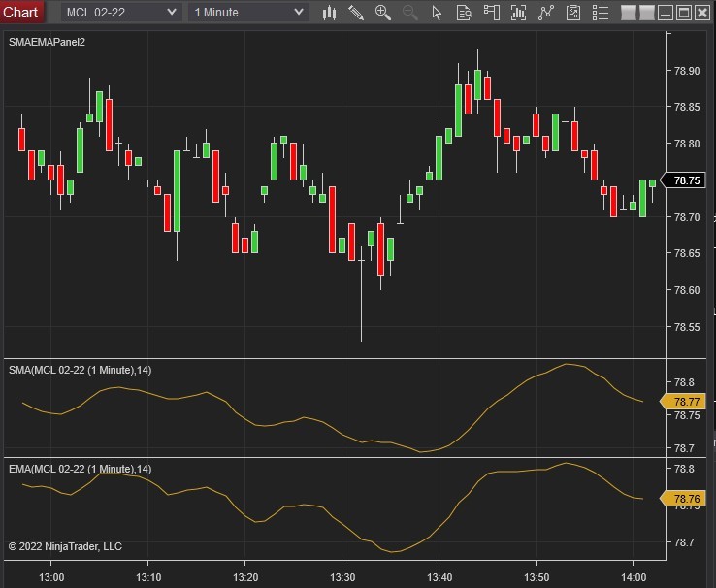
Task: Close the chart window
Action: click(x=702, y=13)
